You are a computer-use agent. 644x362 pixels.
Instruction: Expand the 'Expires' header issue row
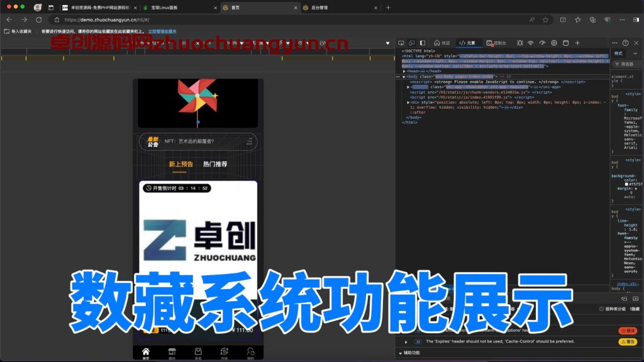pos(406,341)
